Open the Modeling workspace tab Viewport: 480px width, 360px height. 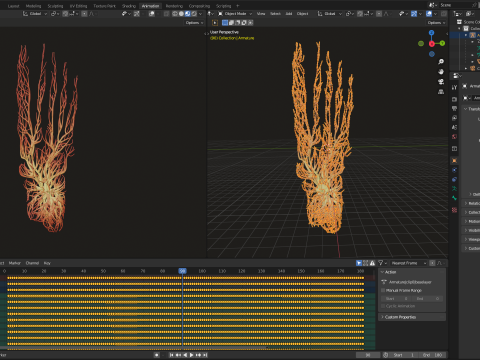(x=33, y=6)
